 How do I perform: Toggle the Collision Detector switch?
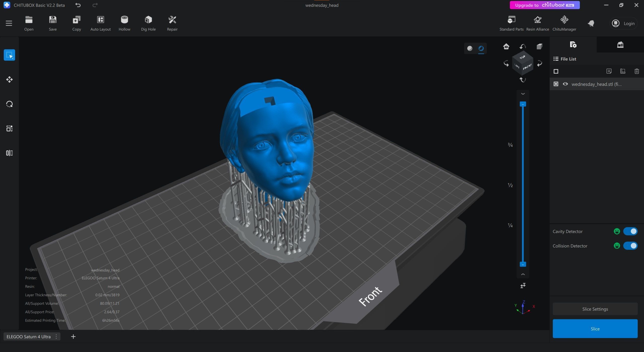coord(630,245)
